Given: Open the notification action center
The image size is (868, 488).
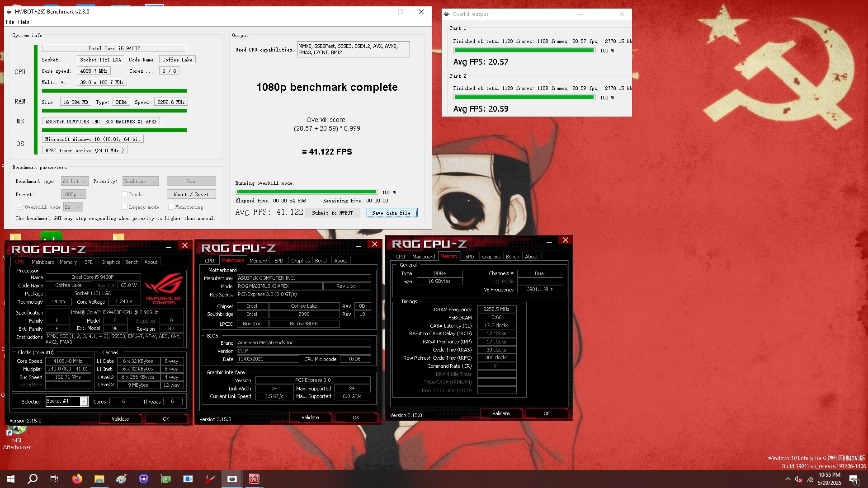Looking at the screenshot, I should (854, 479).
